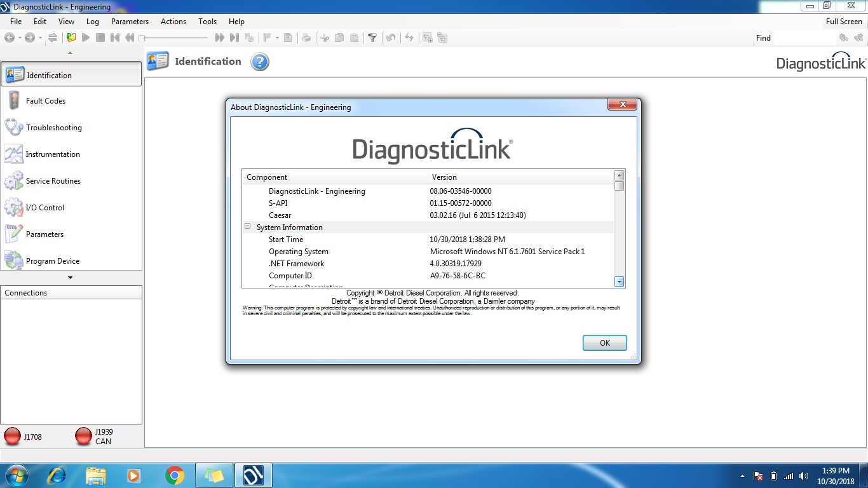This screenshot has height=488, width=868.
Task: Click the connect/disconnect arrows toolbar icon
Action: coord(53,37)
